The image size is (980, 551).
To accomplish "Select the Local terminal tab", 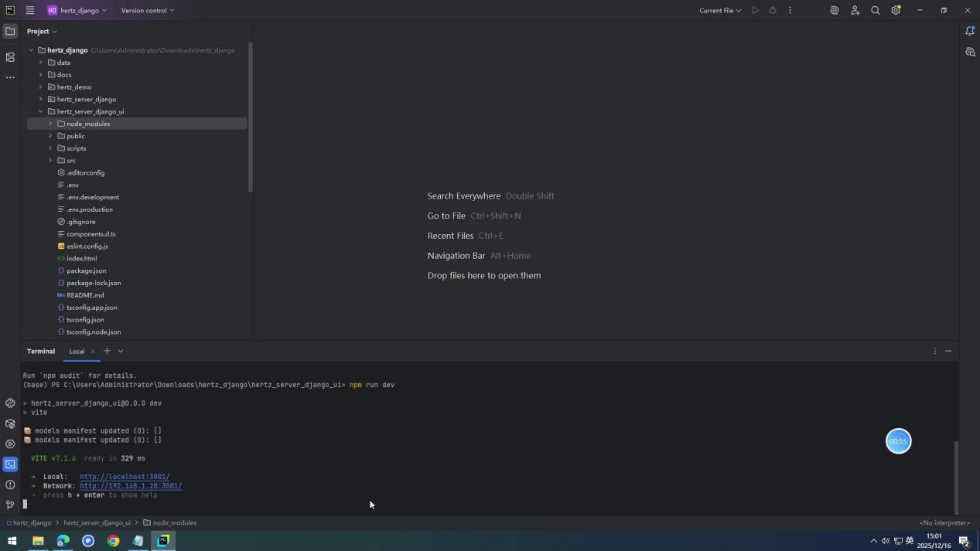I will coord(77,351).
